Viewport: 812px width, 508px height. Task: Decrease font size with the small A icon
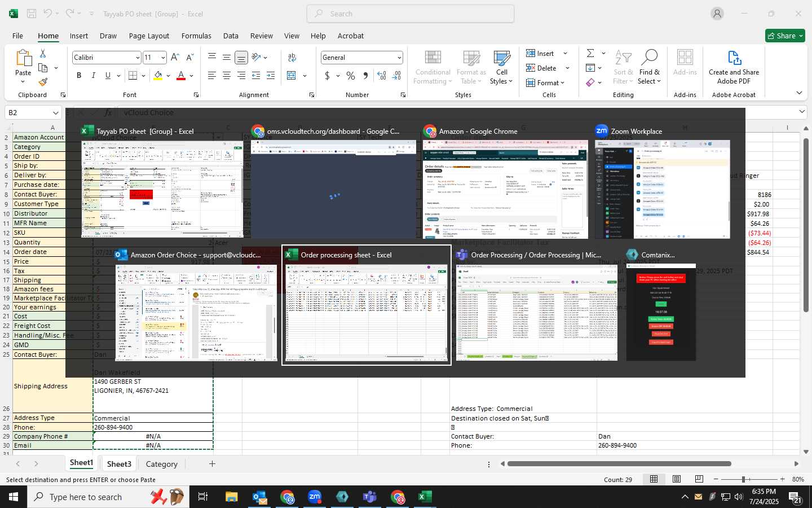189,57
